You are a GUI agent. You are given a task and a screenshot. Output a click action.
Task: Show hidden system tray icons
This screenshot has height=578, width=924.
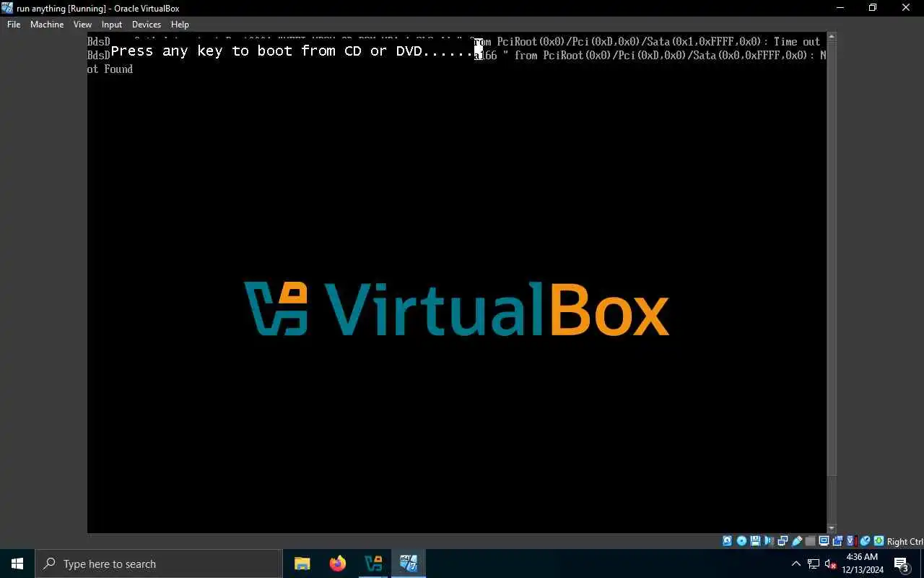(796, 564)
